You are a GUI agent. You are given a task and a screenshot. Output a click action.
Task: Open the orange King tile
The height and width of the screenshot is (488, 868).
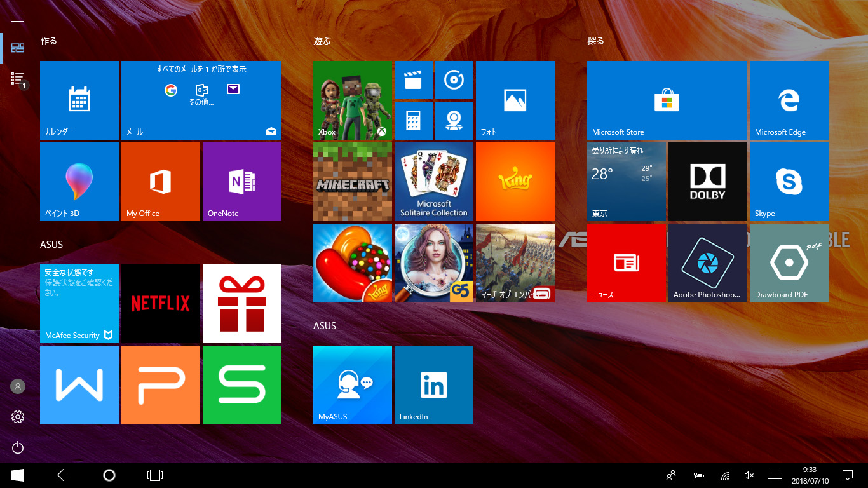(x=515, y=182)
